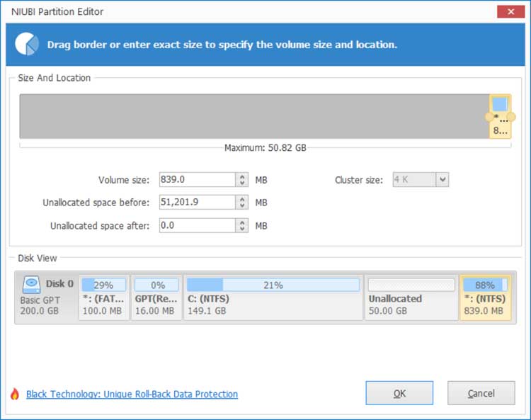Decrease Unallocated space before with the down arrow
Viewport: 531px width, 420px height.
pos(242,205)
